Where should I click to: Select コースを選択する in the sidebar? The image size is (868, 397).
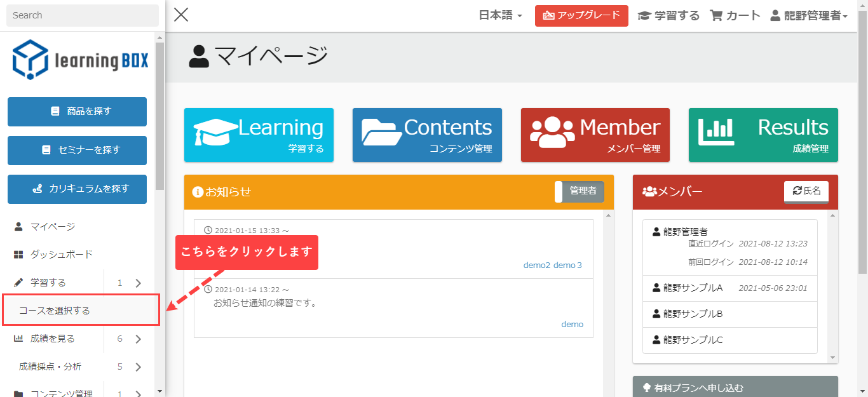point(55,311)
